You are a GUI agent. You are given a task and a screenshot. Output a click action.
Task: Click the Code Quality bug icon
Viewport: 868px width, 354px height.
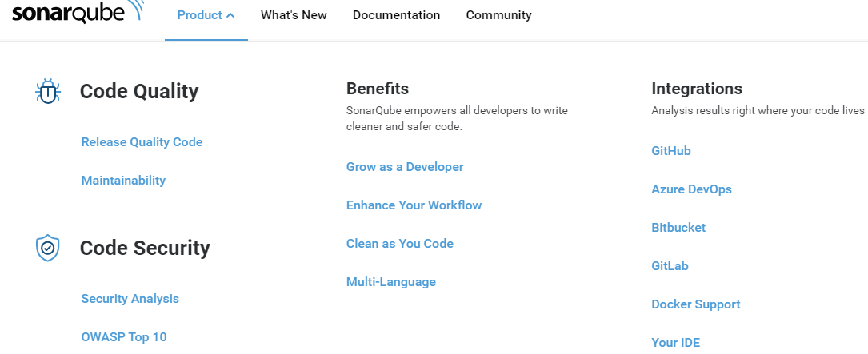click(x=48, y=91)
